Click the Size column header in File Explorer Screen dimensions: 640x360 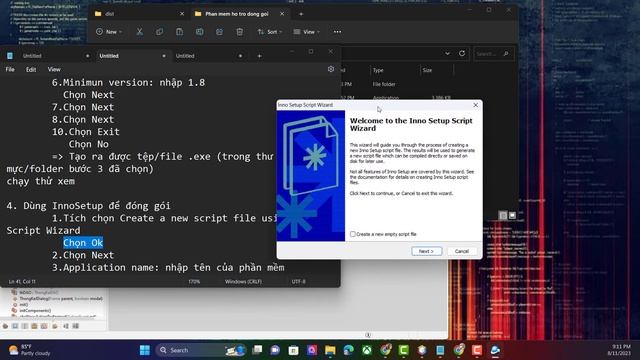point(427,70)
